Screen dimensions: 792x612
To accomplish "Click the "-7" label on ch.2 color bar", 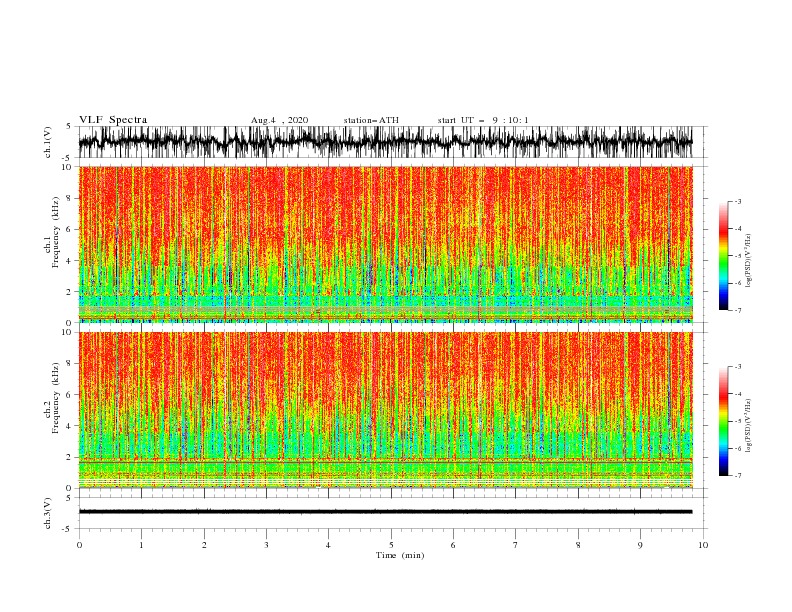I will tap(737, 475).
